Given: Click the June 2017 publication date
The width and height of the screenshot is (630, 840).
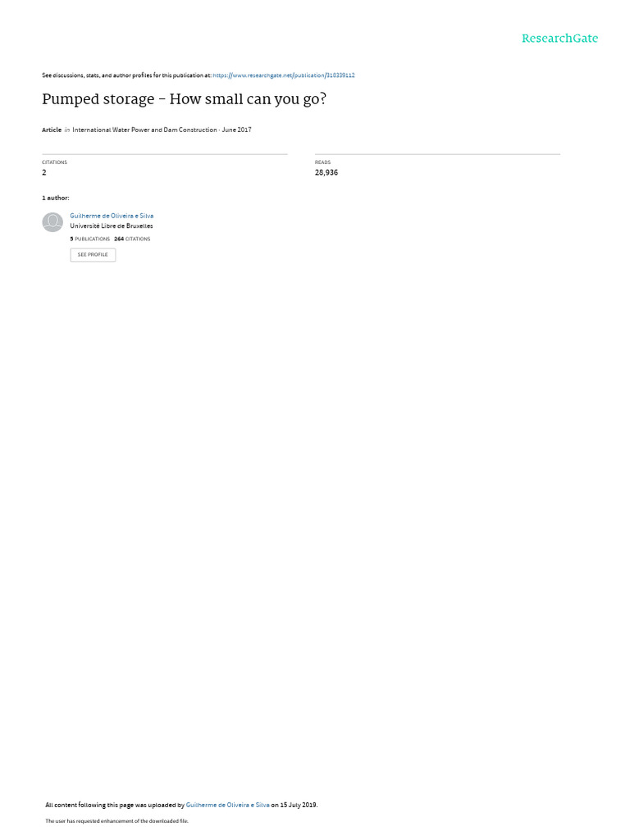Looking at the screenshot, I should click(x=236, y=130).
